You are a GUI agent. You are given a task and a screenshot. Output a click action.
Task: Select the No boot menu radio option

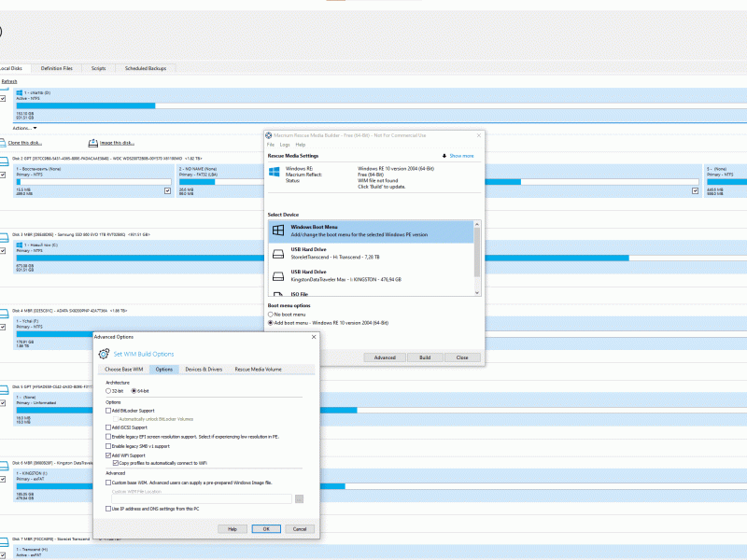pyautogui.click(x=271, y=315)
